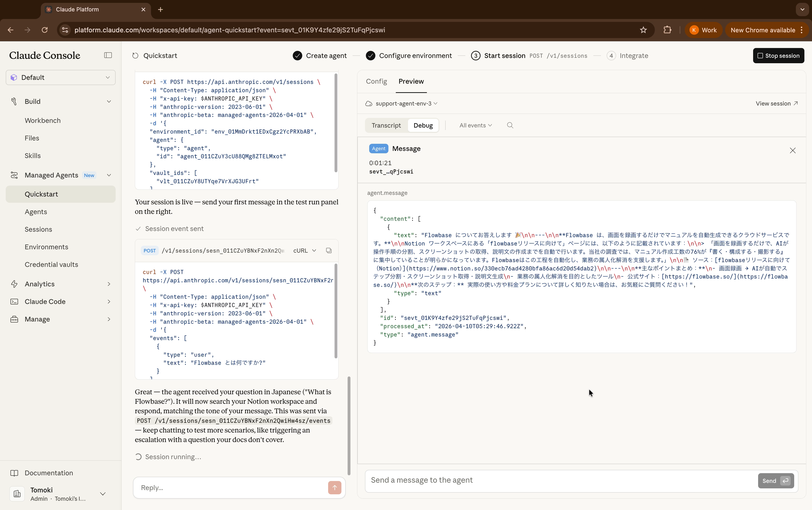Focus the Reply text field

pos(232,488)
